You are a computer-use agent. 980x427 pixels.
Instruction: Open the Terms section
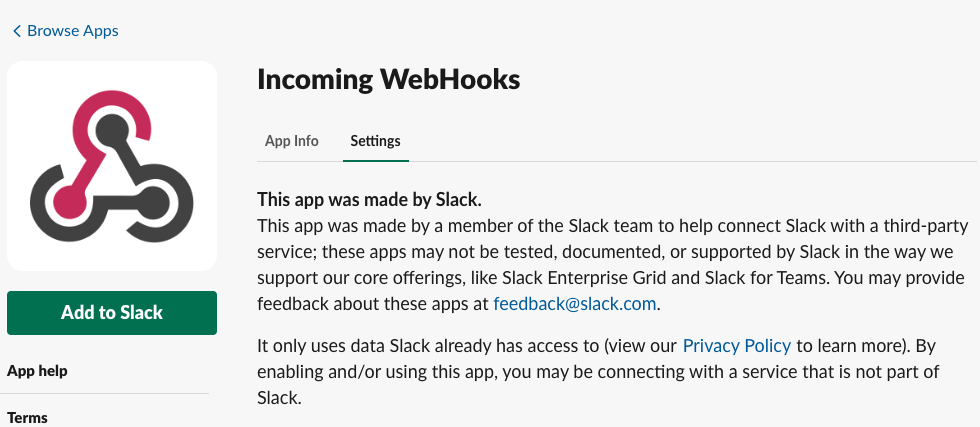[28, 417]
